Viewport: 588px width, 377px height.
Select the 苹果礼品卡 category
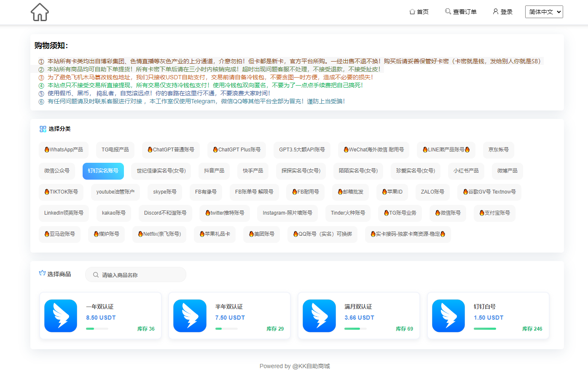pos(215,234)
